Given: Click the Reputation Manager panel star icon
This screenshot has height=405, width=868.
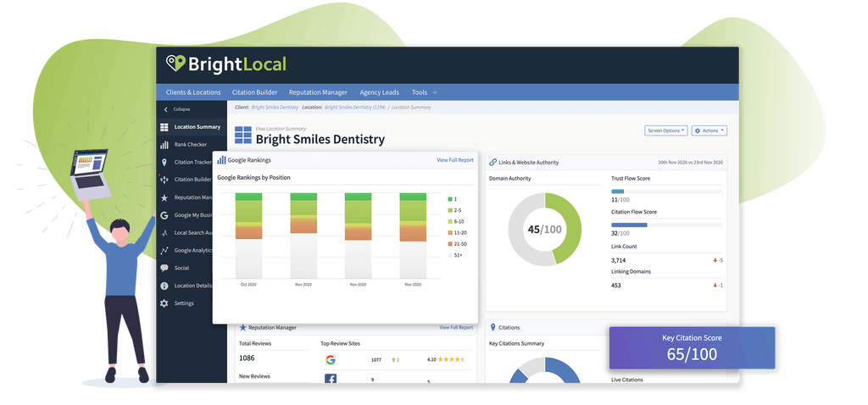Looking at the screenshot, I should [242, 328].
